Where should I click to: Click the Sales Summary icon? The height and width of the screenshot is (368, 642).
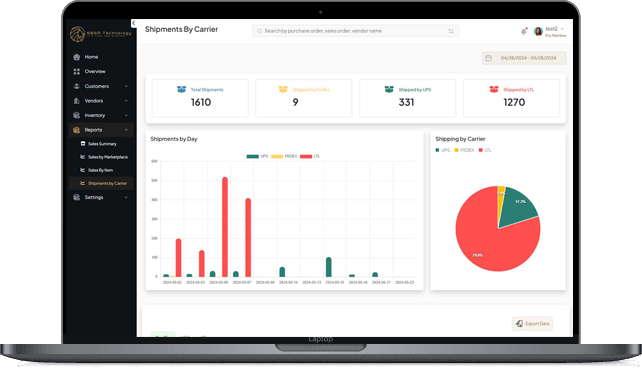coord(83,144)
